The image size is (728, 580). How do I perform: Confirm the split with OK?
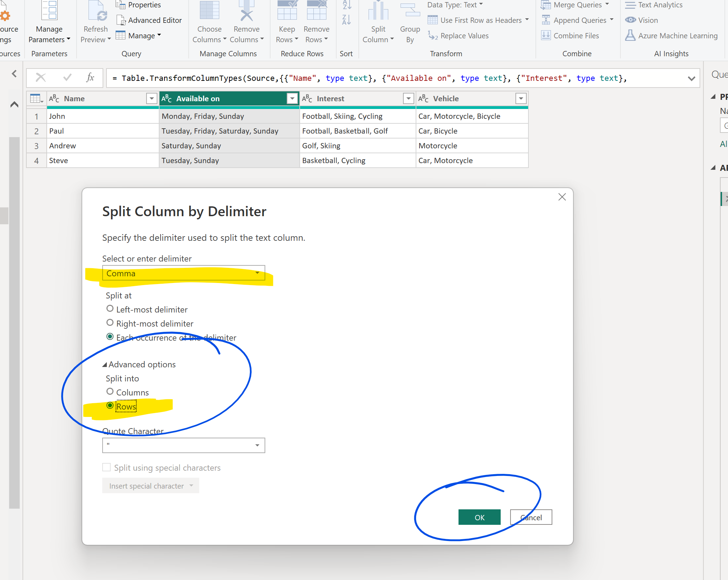(480, 517)
